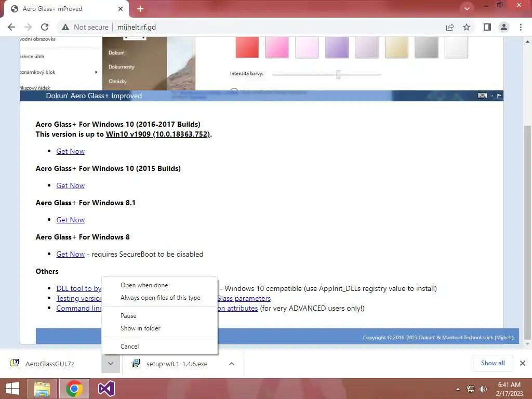Open the Testing version link
The width and height of the screenshot is (532, 399).
pos(79,298)
